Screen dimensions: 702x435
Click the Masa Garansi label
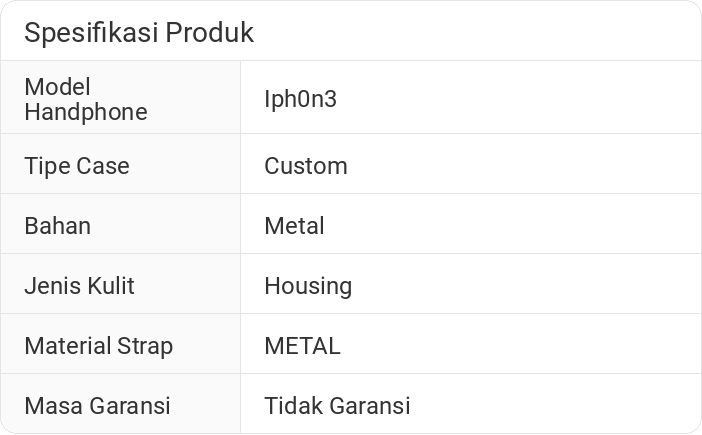coord(97,406)
